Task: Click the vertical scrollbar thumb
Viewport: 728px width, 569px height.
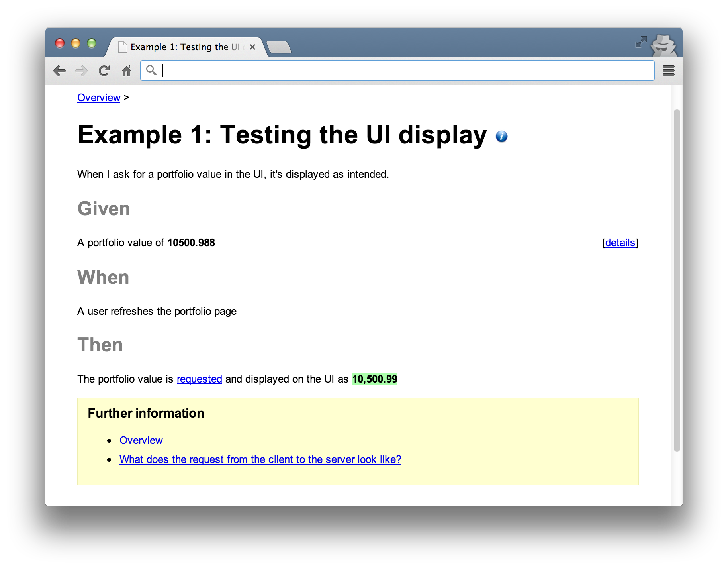Action: (x=677, y=279)
